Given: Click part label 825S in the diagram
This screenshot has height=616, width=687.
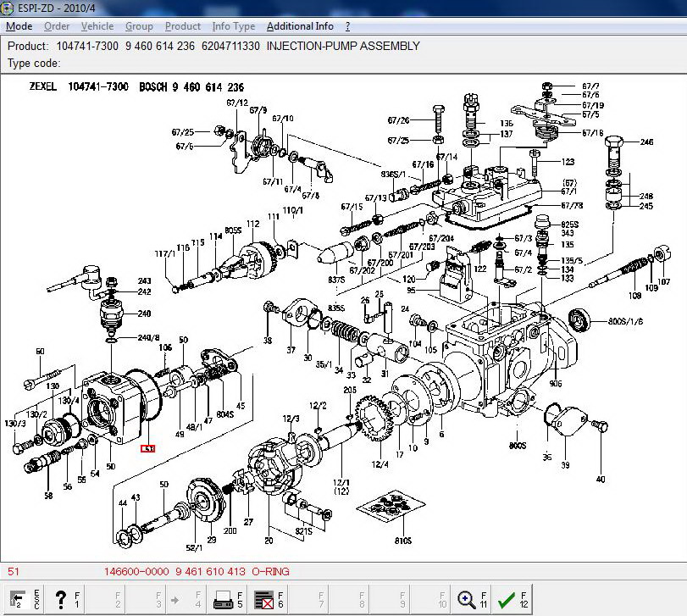Looking at the screenshot, I should (569, 225).
